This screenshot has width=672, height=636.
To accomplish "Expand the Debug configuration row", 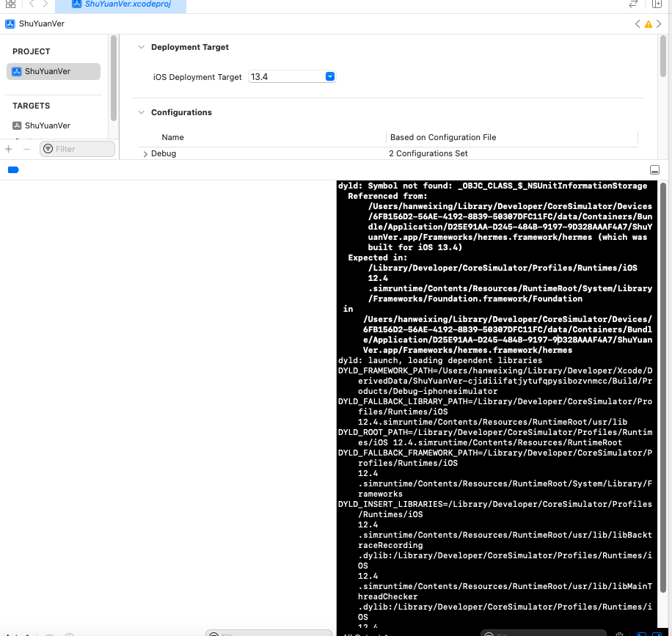I will pyautogui.click(x=145, y=154).
